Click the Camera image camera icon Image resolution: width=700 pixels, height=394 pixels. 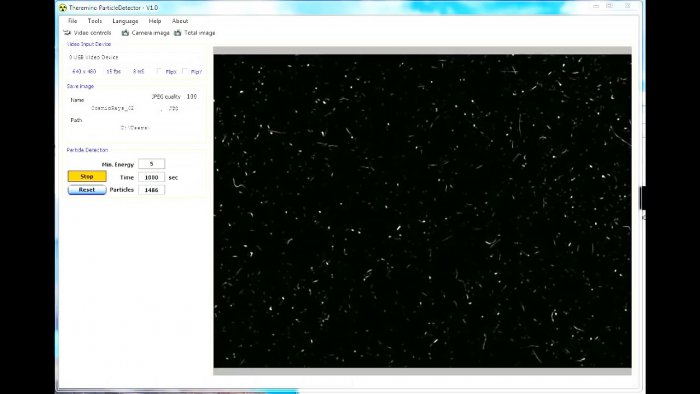point(125,33)
